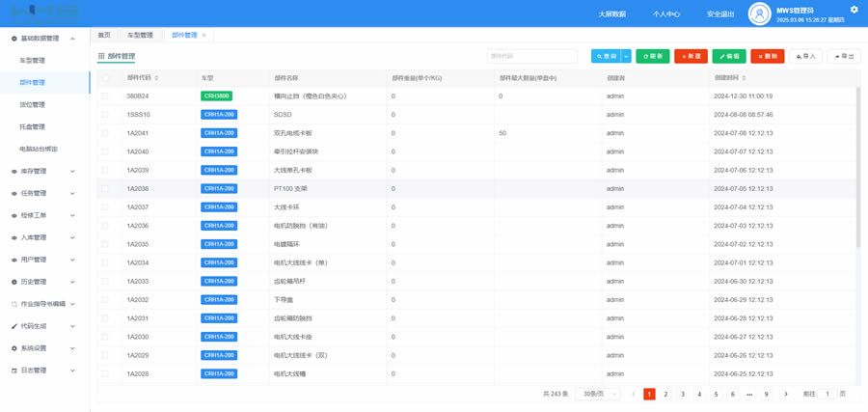Click the 代码生成 pencil icon
This screenshot has height=412, width=868.
coord(14,326)
